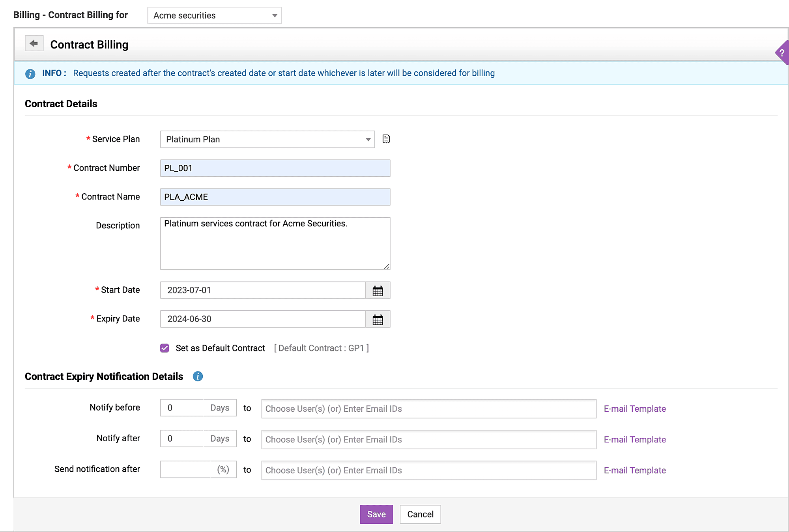
Task: Save the contract billing form
Action: coord(376,514)
